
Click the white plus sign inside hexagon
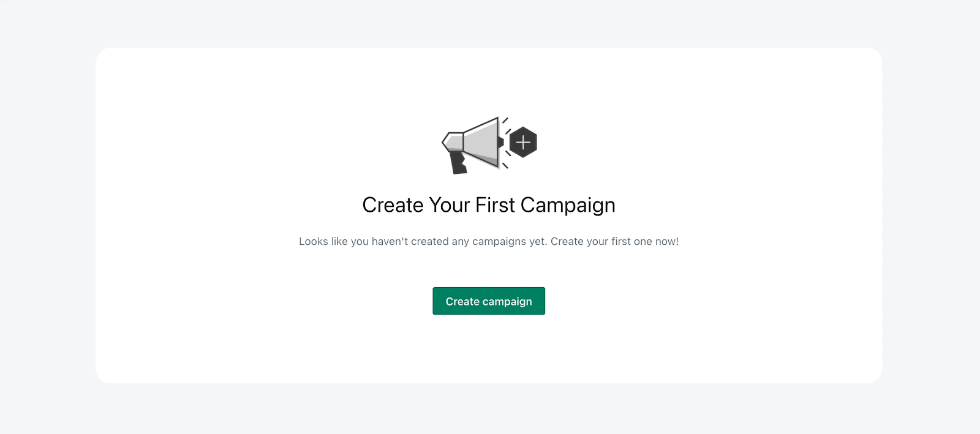pyautogui.click(x=523, y=143)
